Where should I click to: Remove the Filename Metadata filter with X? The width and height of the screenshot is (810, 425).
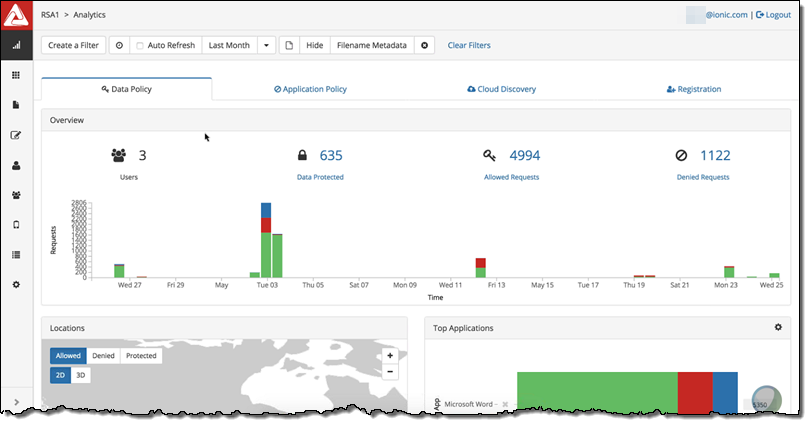click(424, 45)
